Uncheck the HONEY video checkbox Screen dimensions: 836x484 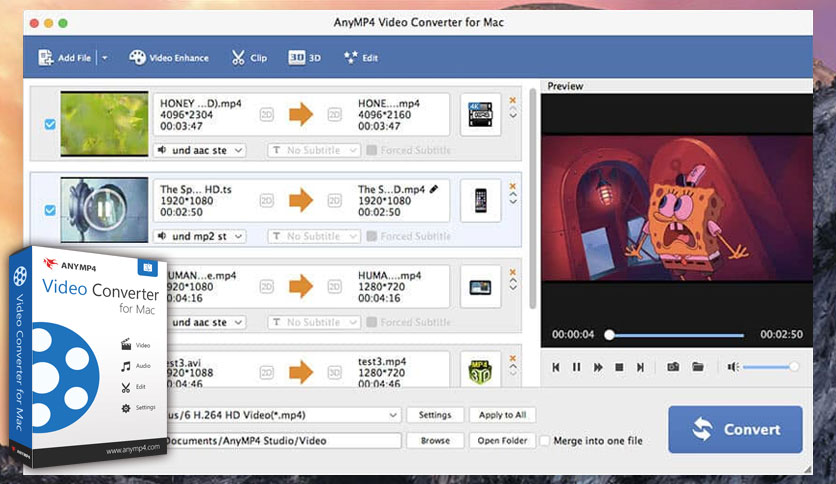tap(50, 124)
